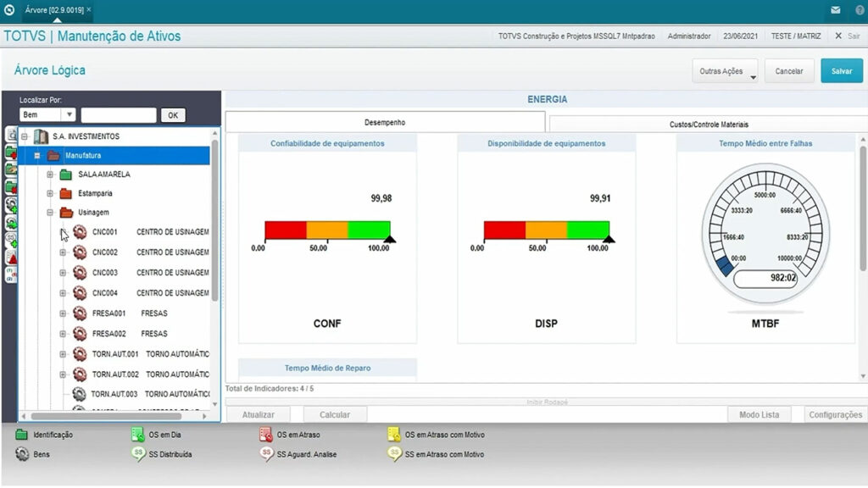Screen dimensions: 868x488
Task: Click the gear icon of FRESA001
Action: (x=80, y=313)
